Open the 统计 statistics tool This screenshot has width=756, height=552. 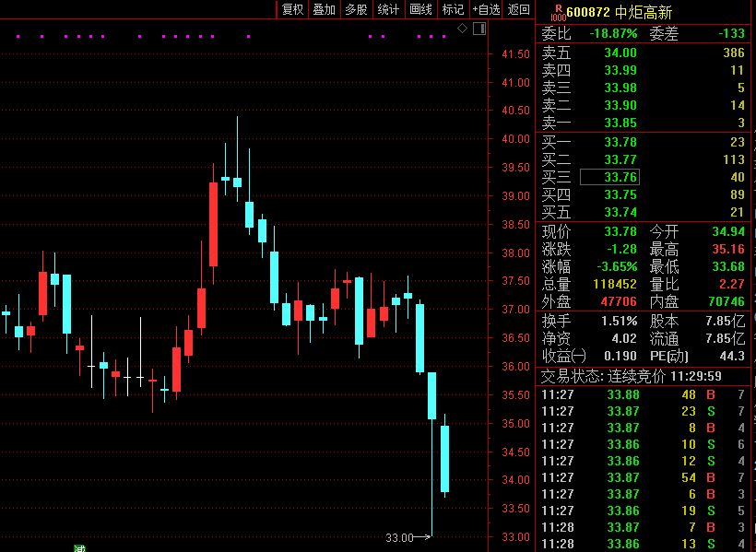(388, 9)
